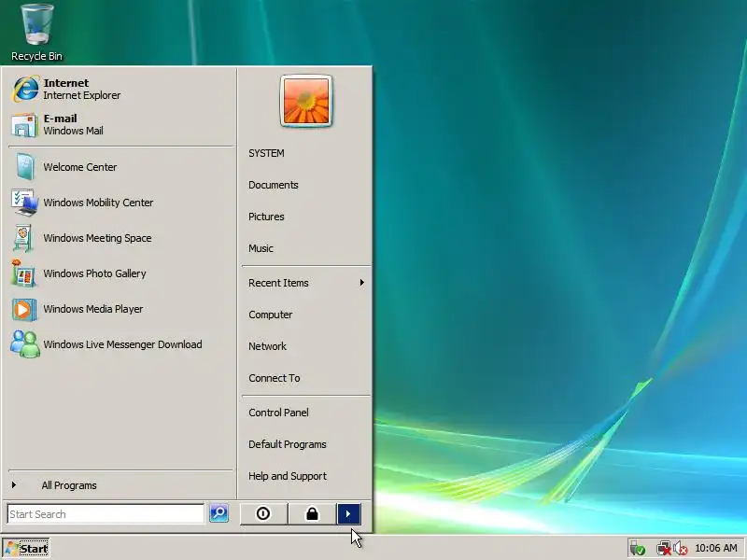This screenshot has height=560, width=747.
Task: Open Help and Support
Action: pos(288,476)
